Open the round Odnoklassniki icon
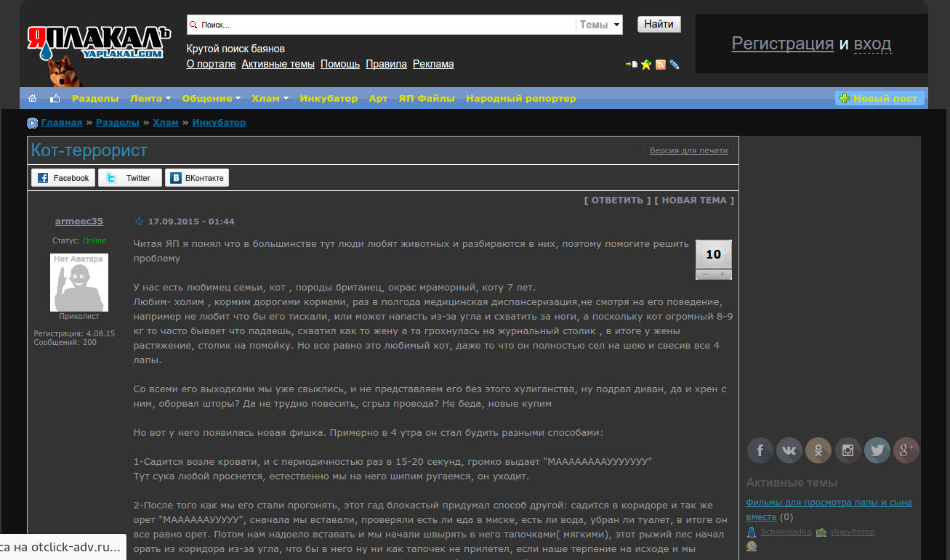Viewport: 950px width, 560px height. [818, 450]
